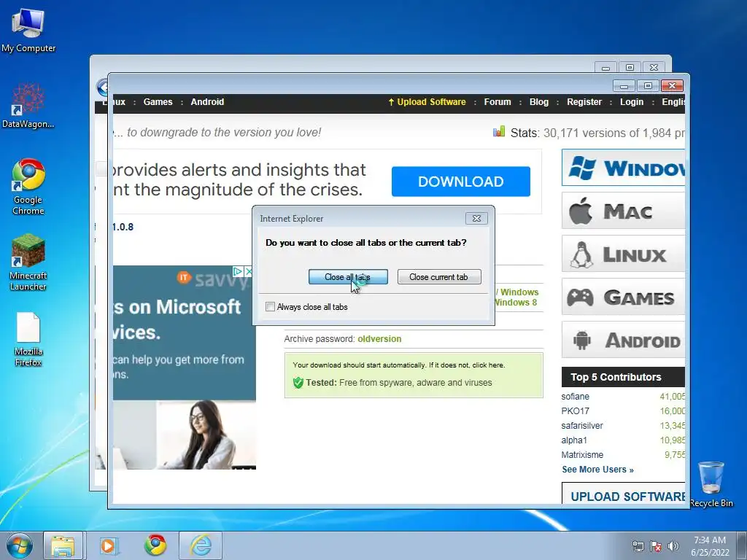The image size is (747, 560).
Task: Open File Explorer from taskbar
Action: 63,545
